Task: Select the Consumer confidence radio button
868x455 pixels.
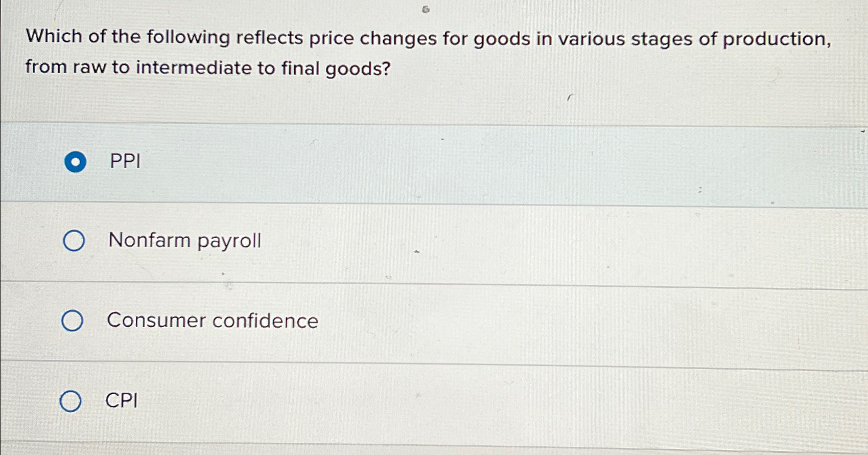Action: click(x=74, y=321)
